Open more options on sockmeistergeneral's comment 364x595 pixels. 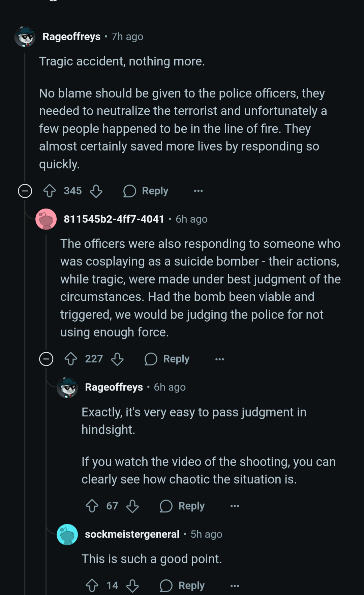point(235,586)
